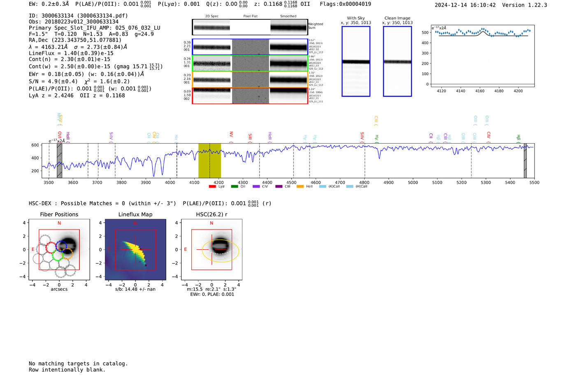Select the red-bordered 2D spectrum fiber row
Viewport: 576px width, 392px height.
pyautogui.click(x=250, y=96)
